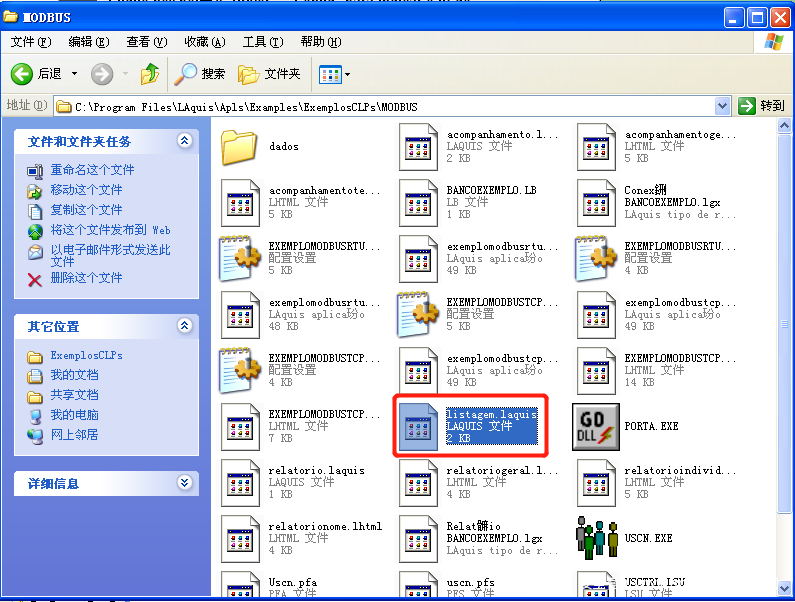Go up one folder level

(150, 74)
